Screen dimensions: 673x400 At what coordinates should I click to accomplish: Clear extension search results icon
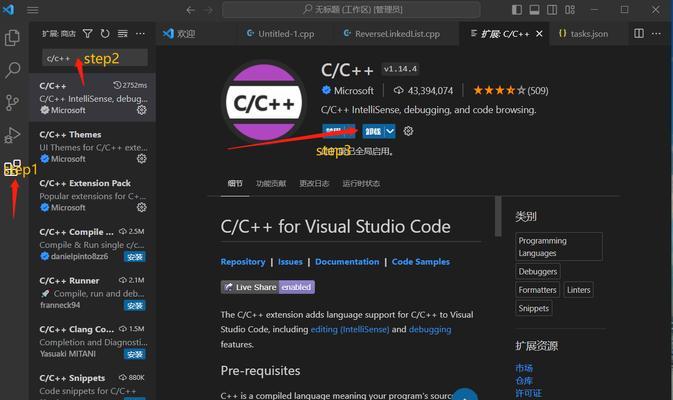123,33
